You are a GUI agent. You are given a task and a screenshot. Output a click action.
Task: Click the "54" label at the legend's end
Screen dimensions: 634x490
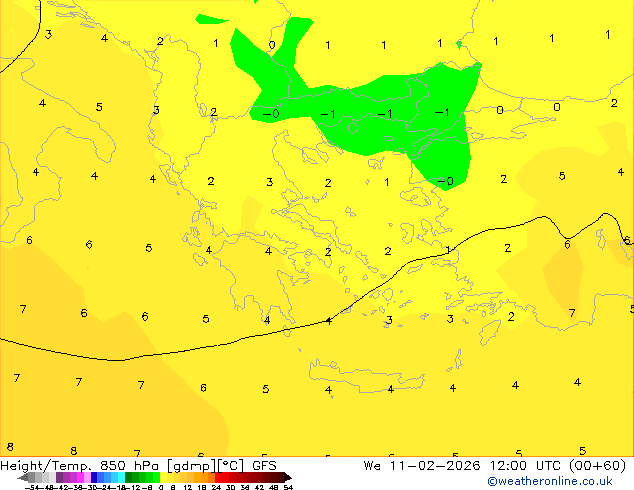click(x=288, y=488)
